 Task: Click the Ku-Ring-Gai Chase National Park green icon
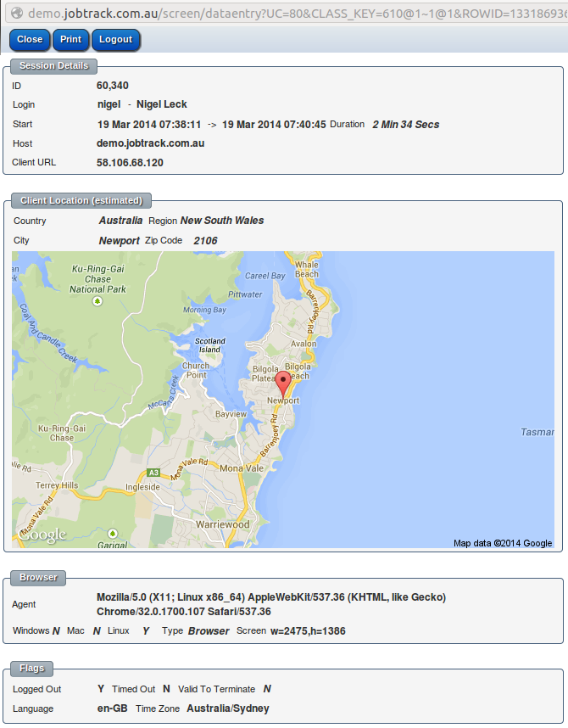[98, 301]
